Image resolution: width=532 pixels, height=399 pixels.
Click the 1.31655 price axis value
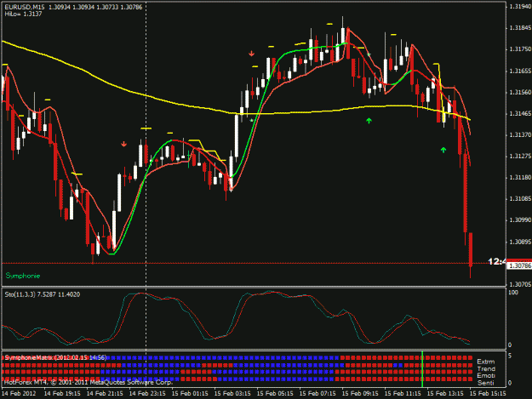[520, 71]
